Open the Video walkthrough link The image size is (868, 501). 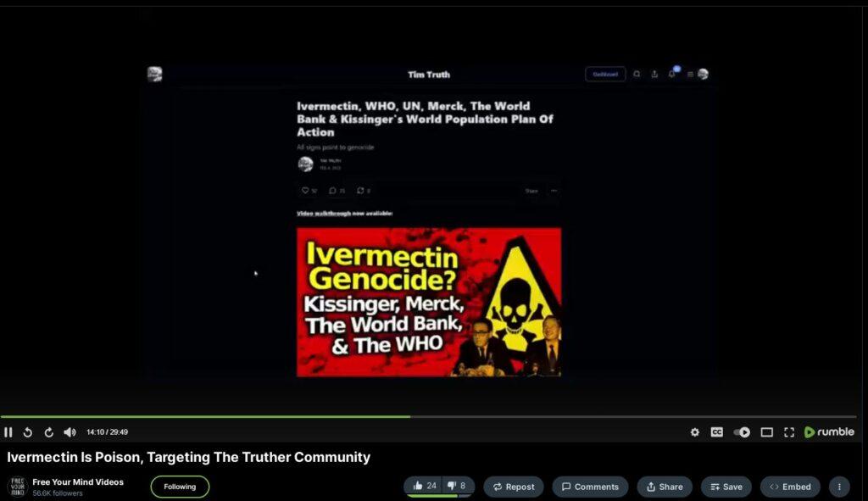tap(324, 213)
